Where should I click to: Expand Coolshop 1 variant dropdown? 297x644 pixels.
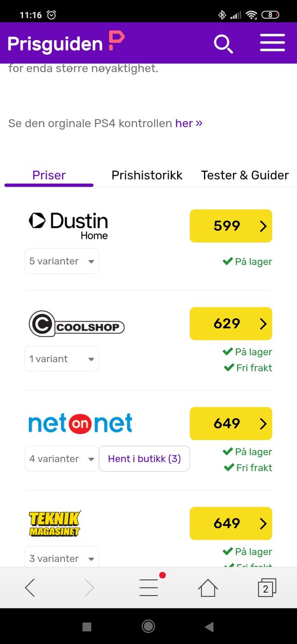tap(62, 359)
